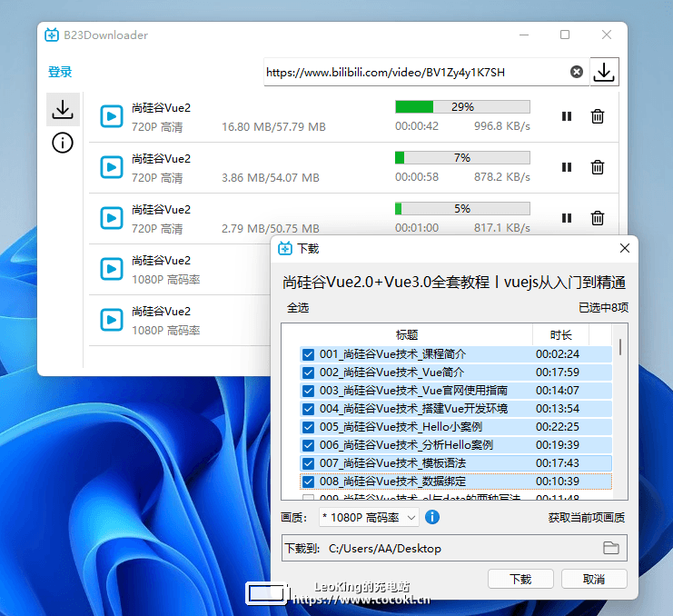
Task: Maximize the B23Downloader window
Action: click(565, 35)
